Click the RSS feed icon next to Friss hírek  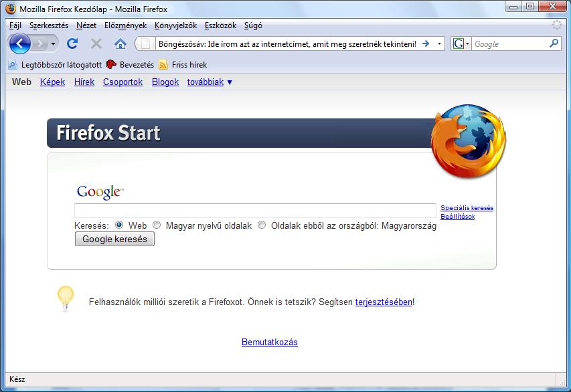click(163, 65)
